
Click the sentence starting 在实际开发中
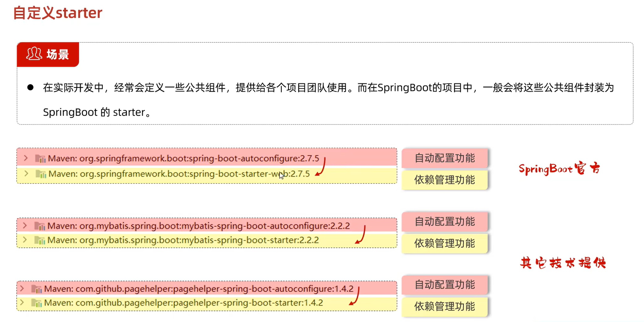(x=328, y=88)
